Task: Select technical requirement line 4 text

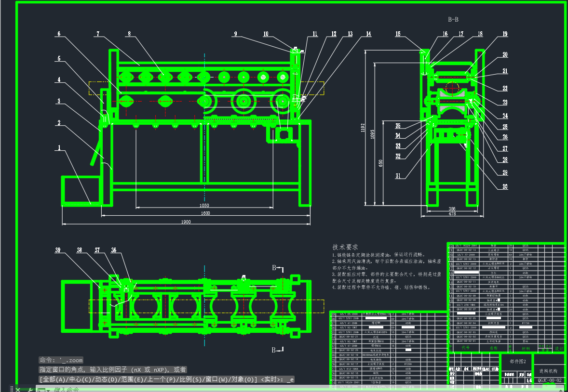Action: [382, 287]
